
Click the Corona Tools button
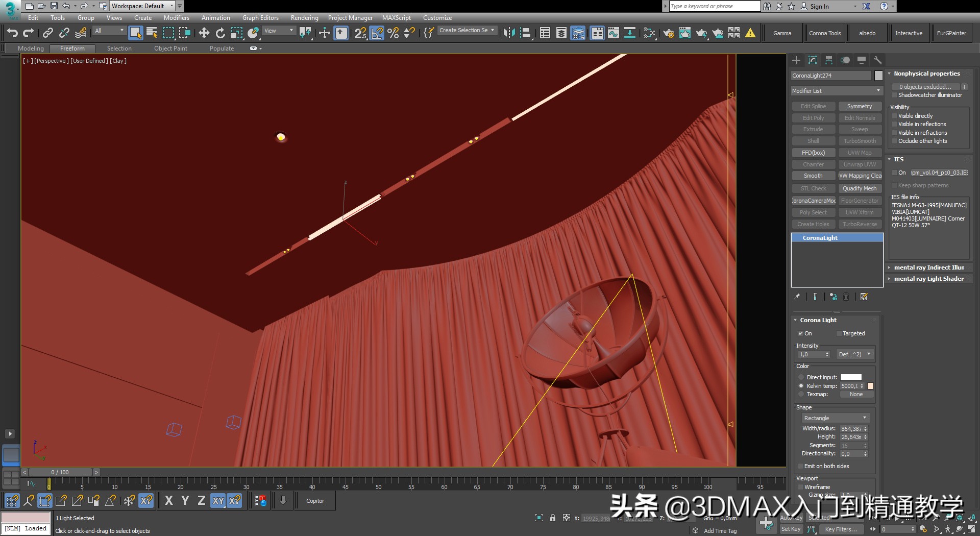825,33
